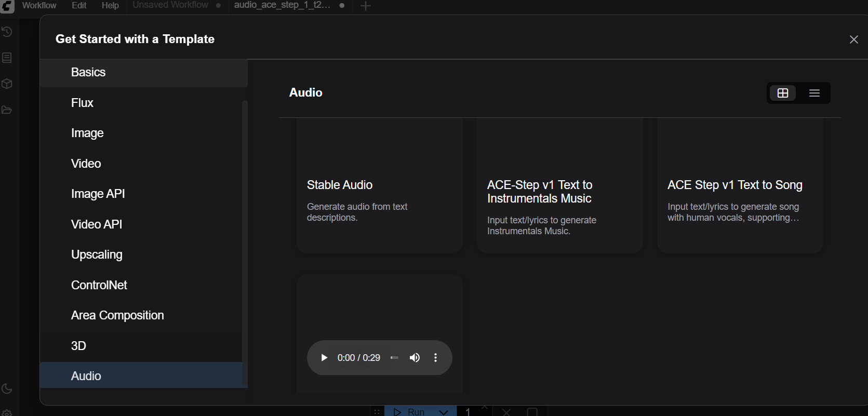Select the Video template category
Image resolution: width=868 pixels, height=416 pixels.
pos(141,164)
